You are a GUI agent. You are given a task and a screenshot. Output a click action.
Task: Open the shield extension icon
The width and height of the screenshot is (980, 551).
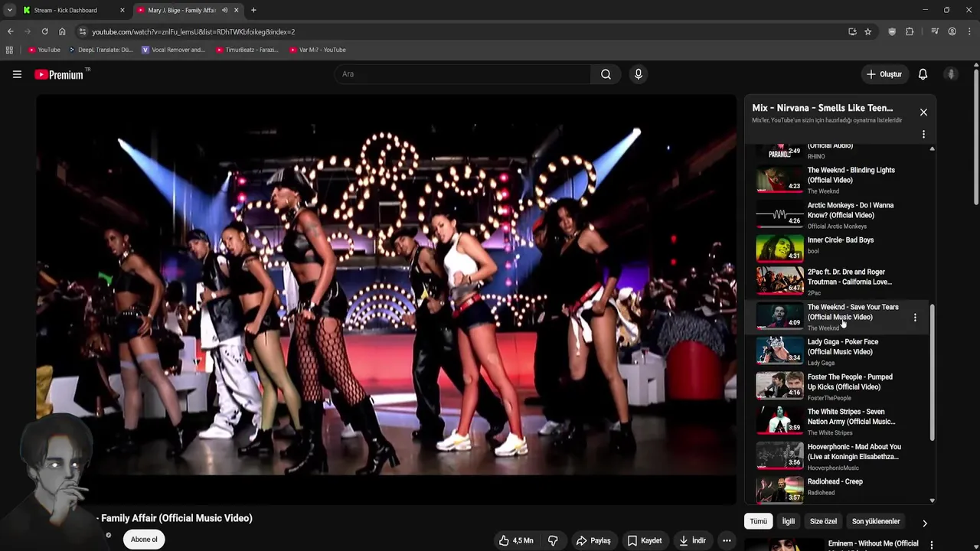click(892, 31)
